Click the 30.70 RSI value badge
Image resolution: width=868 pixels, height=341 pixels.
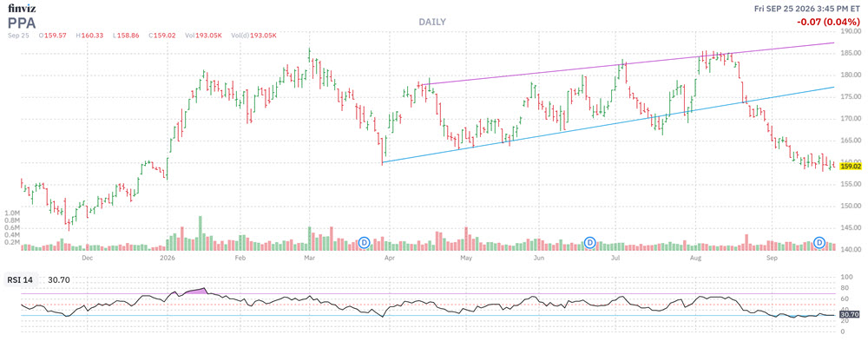[x=849, y=315]
